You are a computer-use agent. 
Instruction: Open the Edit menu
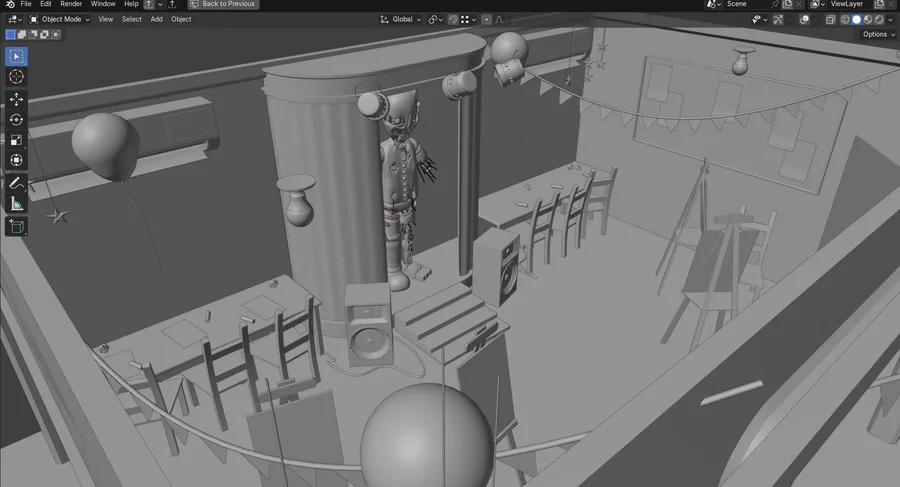tap(46, 3)
